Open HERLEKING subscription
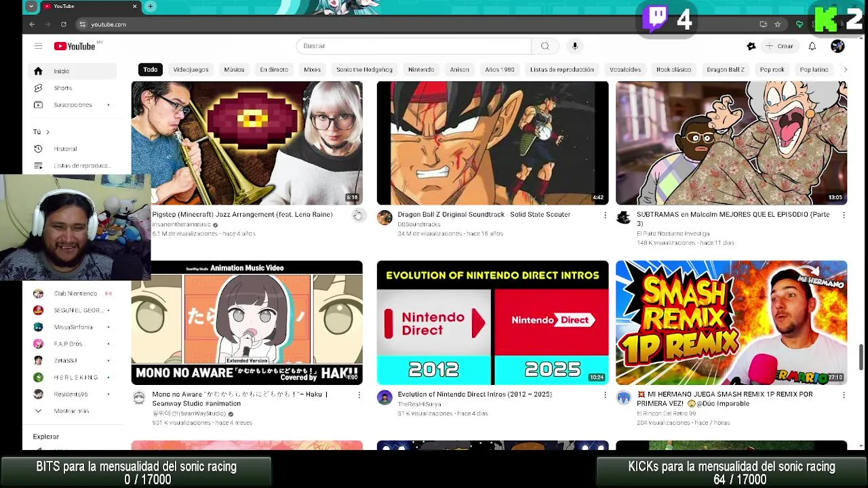This screenshot has width=868, height=488. (73, 378)
